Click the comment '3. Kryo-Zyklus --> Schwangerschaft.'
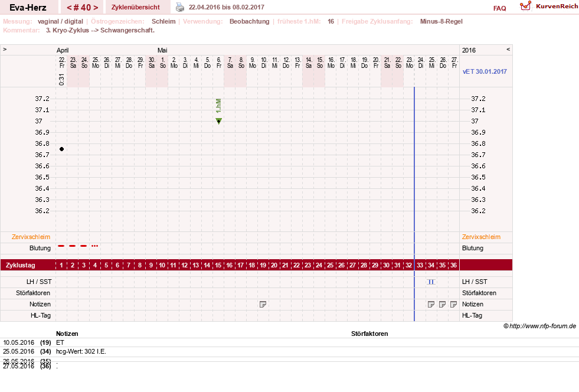 pos(100,30)
